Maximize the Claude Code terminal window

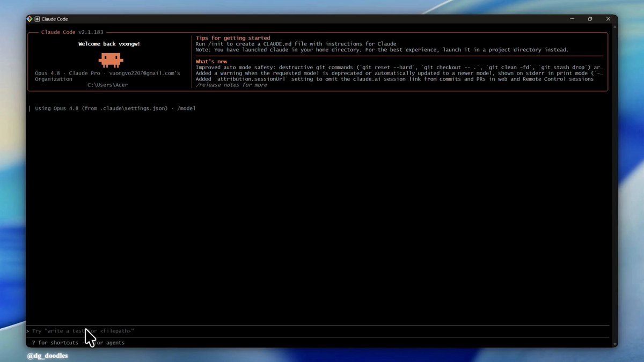pos(590,19)
